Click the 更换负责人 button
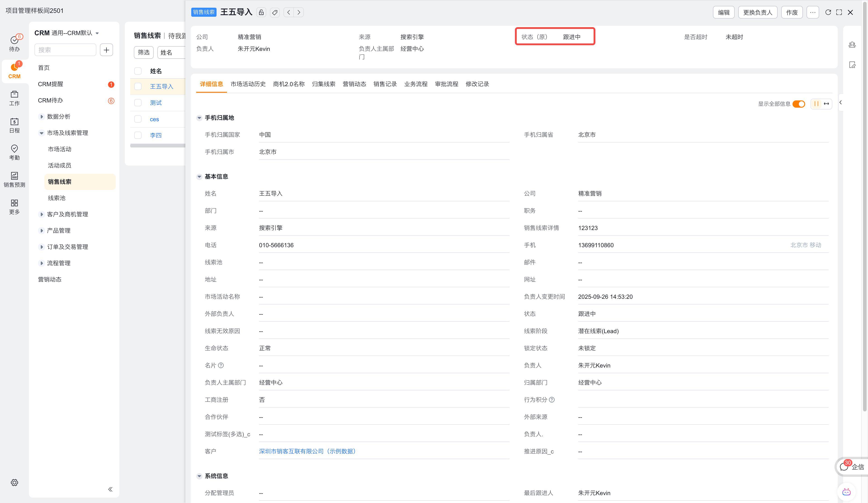Screen dimensions: 868x503 (x=757, y=12)
